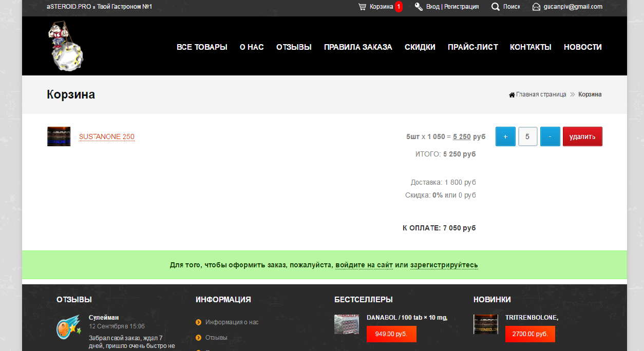Open the DANABOL bestseller thumbnail
Image resolution: width=644 pixels, height=351 pixels.
click(347, 324)
